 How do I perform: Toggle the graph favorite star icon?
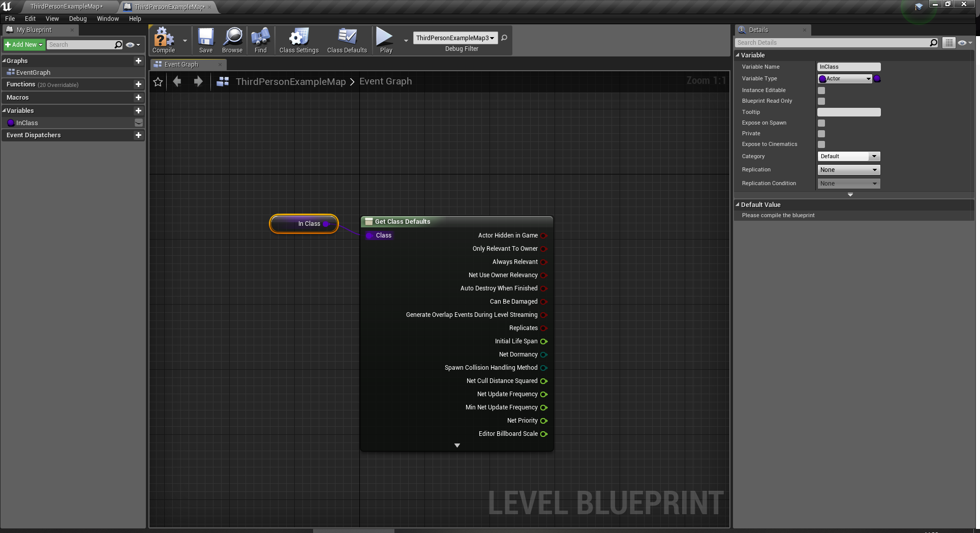pos(158,81)
